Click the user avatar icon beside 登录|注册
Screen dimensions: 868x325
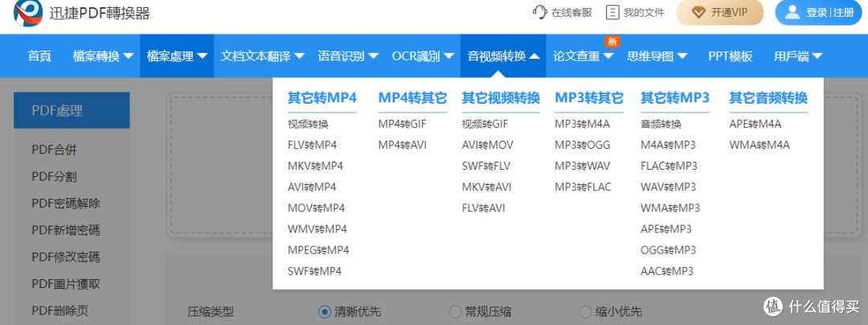pyautogui.click(x=792, y=12)
